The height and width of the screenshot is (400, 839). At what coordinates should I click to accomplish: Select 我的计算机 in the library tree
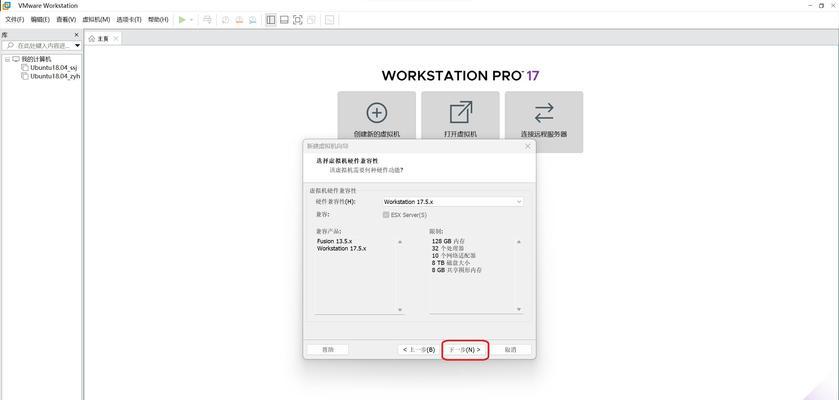pyautogui.click(x=36, y=59)
